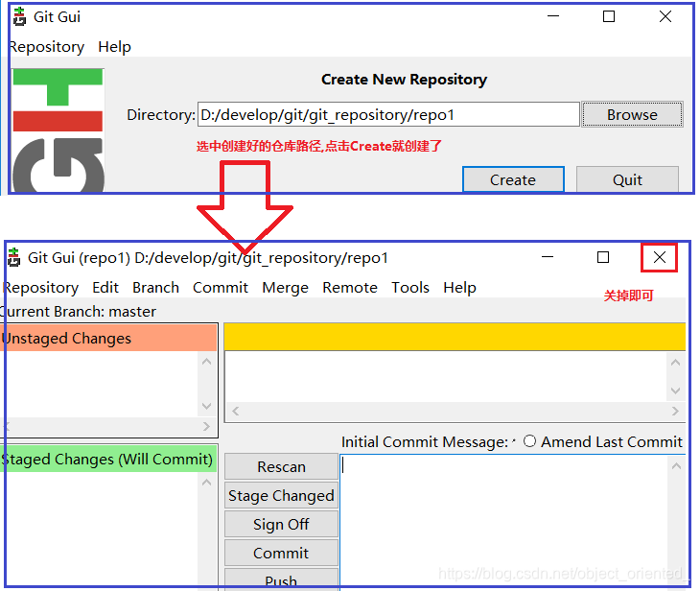Click the Push button
This screenshot has width=700, height=591.
point(281,579)
